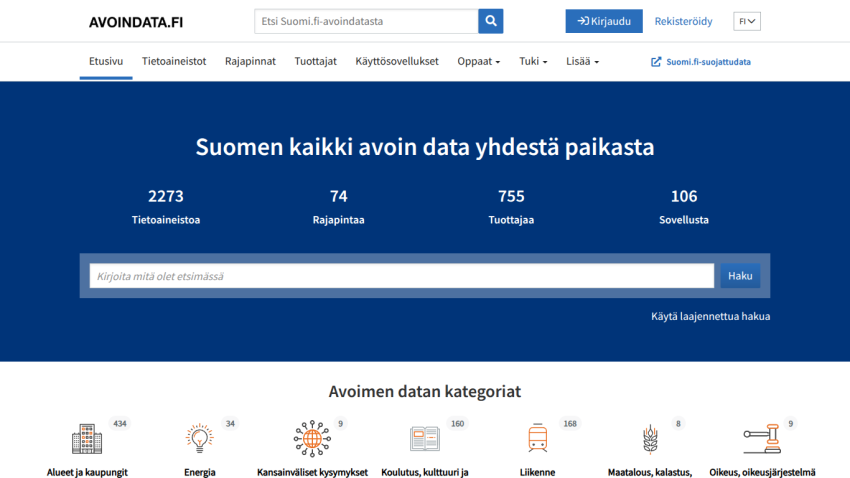This screenshot has width=850, height=478.
Task: Click the 168 count badge
Action: tap(570, 423)
